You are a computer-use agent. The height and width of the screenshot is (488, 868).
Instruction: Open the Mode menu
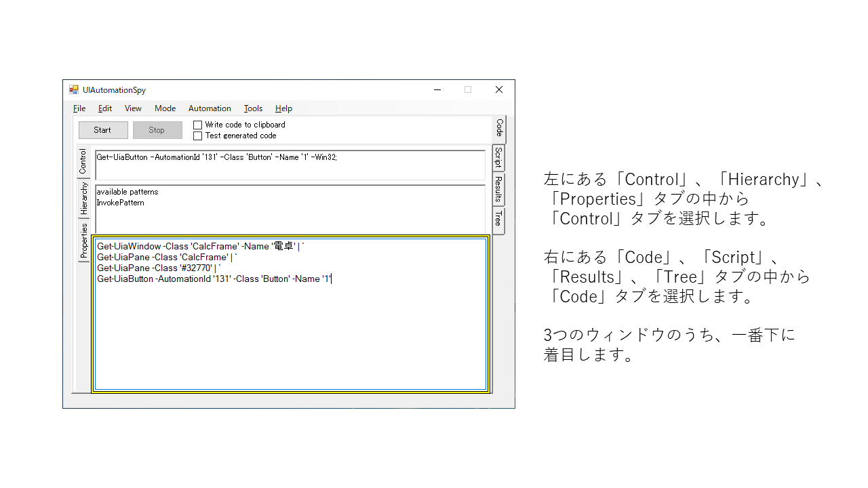(x=165, y=108)
